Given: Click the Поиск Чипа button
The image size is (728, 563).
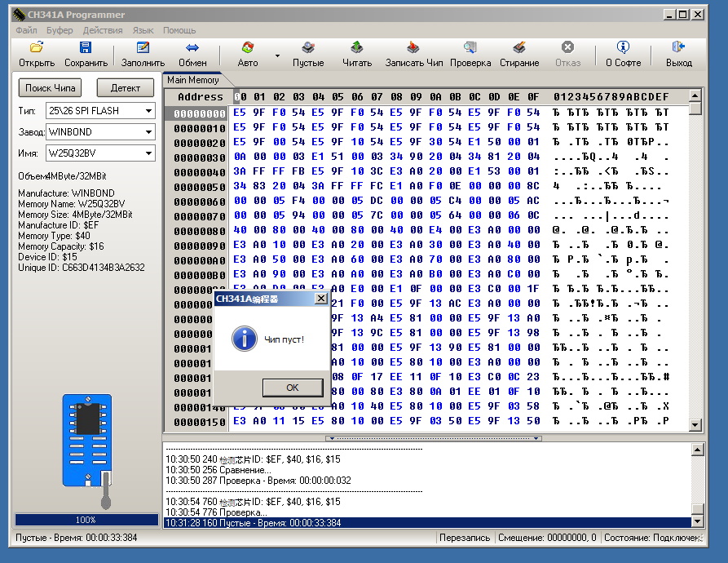Looking at the screenshot, I should point(51,87).
